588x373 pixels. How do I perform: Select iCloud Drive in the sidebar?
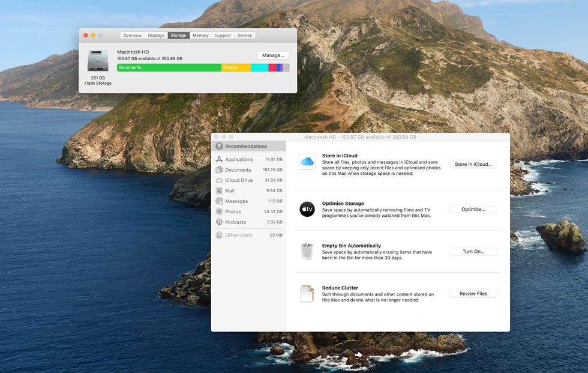(238, 180)
